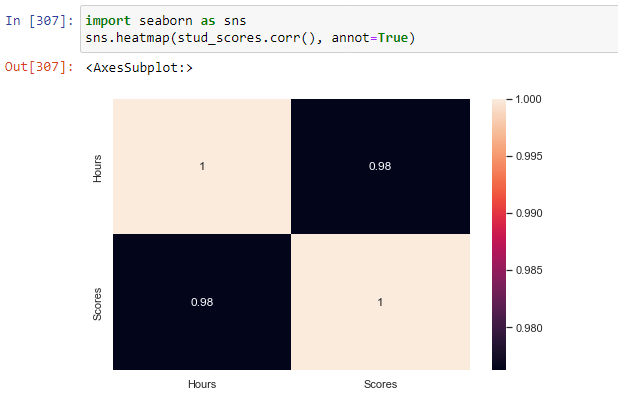Click the Scores y-axis label
Viewport: 618px width, 404px height.
[97, 304]
